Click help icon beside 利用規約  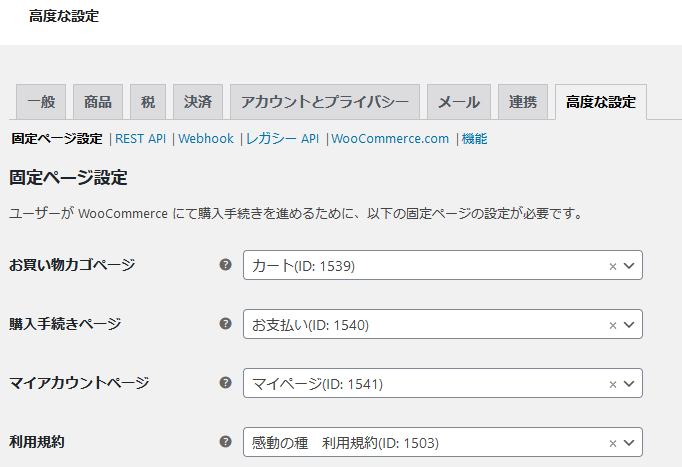(225, 442)
